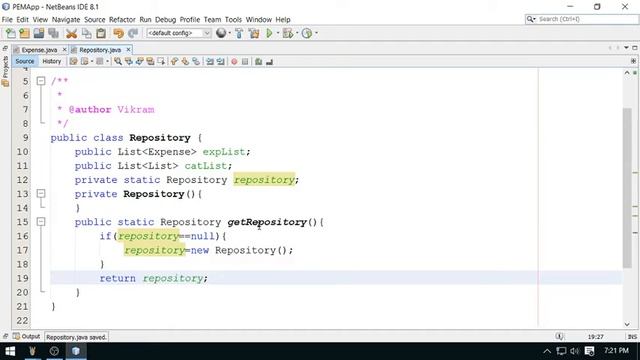
Task: Click the Open Project toolbar icon
Action: click(x=39, y=33)
